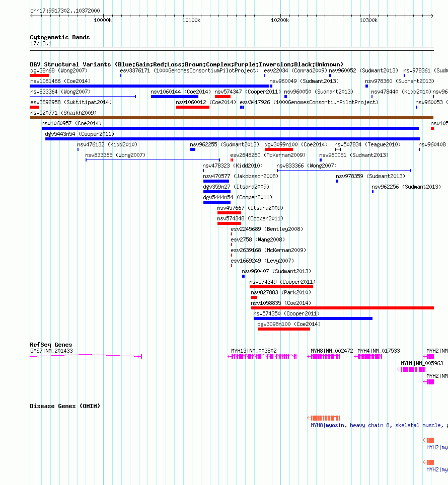Click the MYH4|NM_017533 gene glyph
This screenshot has height=485, width=448.
tap(368, 357)
